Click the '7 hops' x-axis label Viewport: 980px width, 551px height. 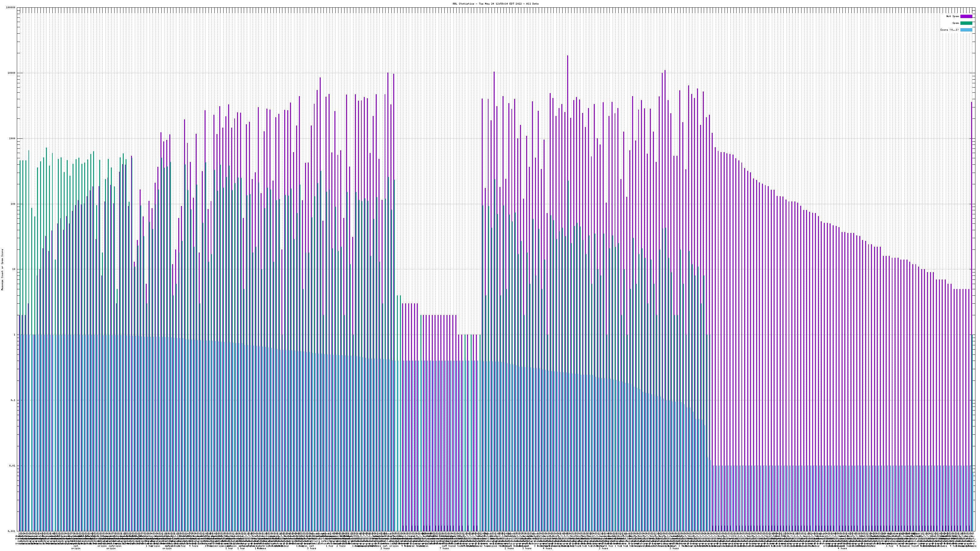point(444,548)
